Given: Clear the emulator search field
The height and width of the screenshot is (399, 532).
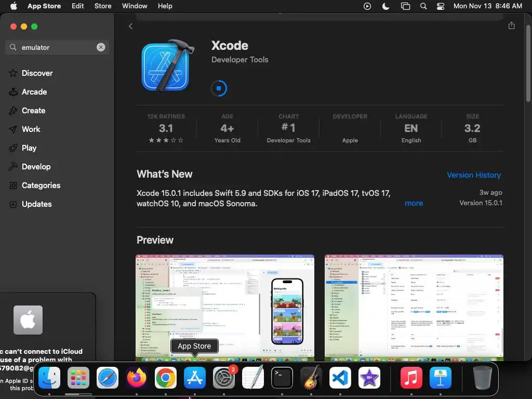Looking at the screenshot, I should click(101, 47).
